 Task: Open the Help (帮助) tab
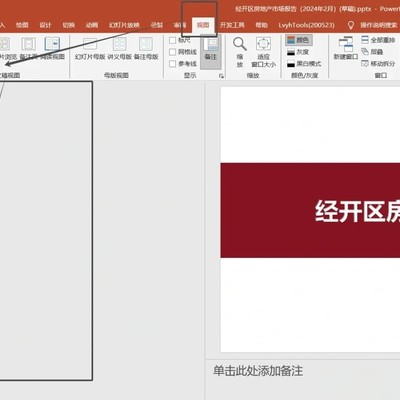point(262,25)
